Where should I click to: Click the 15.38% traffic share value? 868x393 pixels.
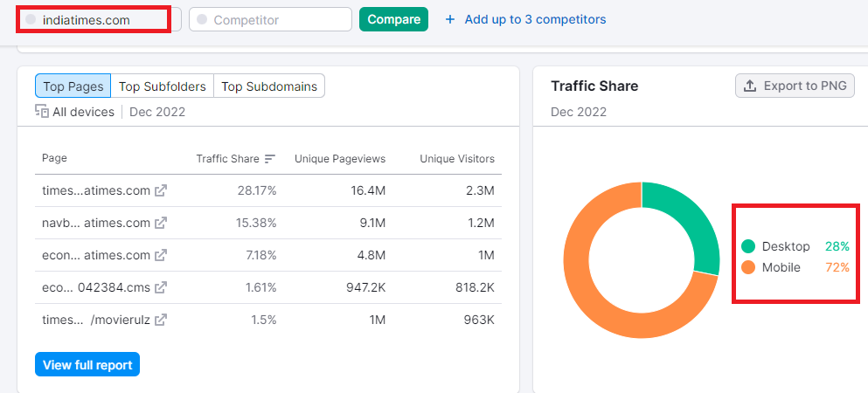point(257,223)
